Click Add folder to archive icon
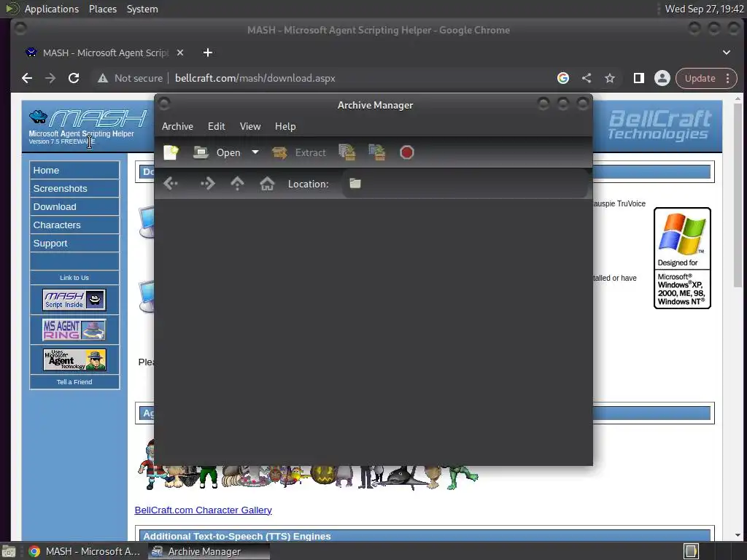The image size is (747, 560). [x=377, y=152]
